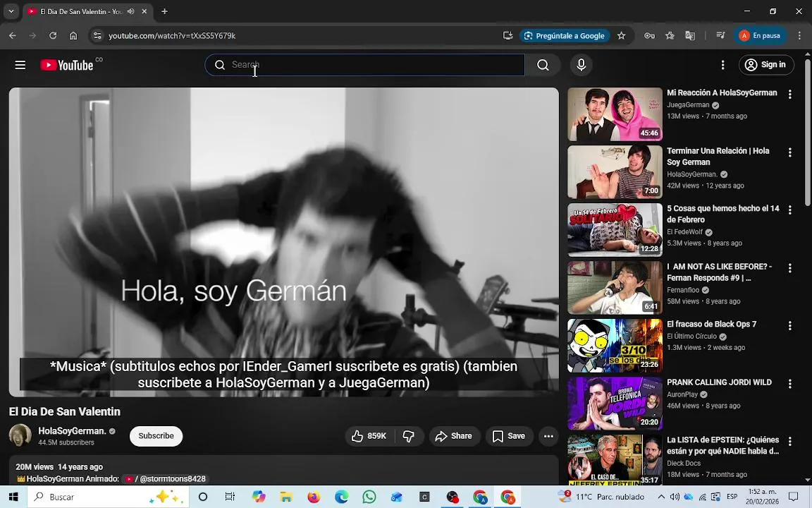This screenshot has width=812, height=508.
Task: Open the favorites star extension icon
Action: click(670, 36)
